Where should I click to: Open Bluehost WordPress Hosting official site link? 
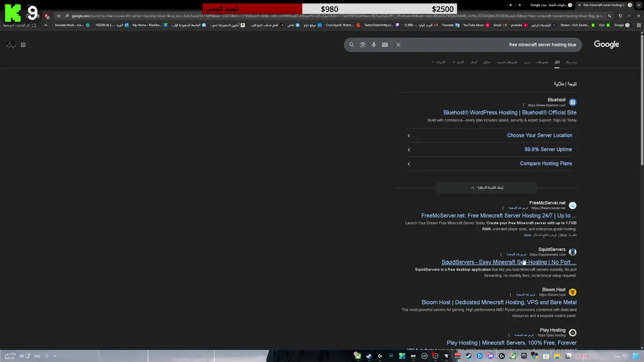click(510, 113)
